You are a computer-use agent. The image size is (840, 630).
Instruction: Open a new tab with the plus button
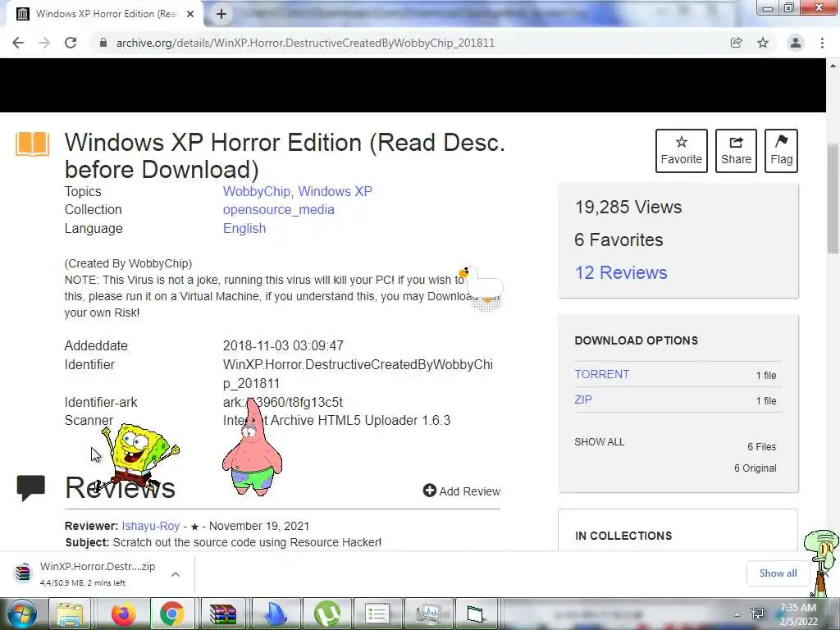tap(221, 14)
